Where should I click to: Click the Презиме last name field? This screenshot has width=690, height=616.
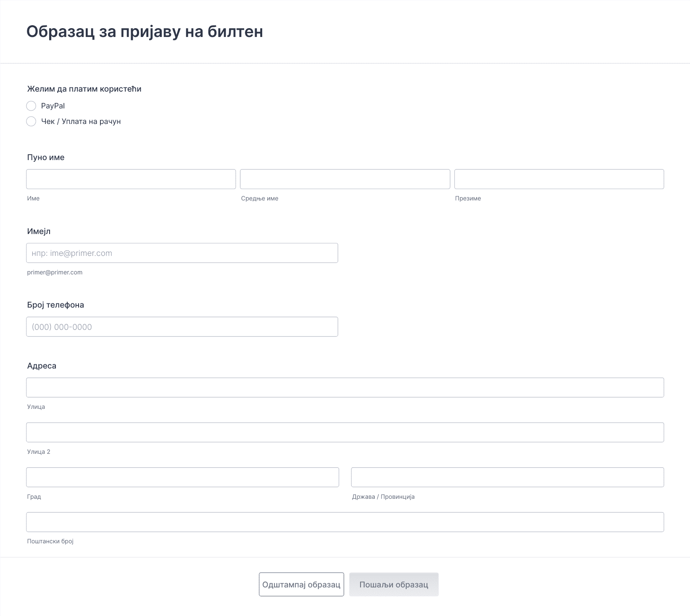pyautogui.click(x=559, y=179)
